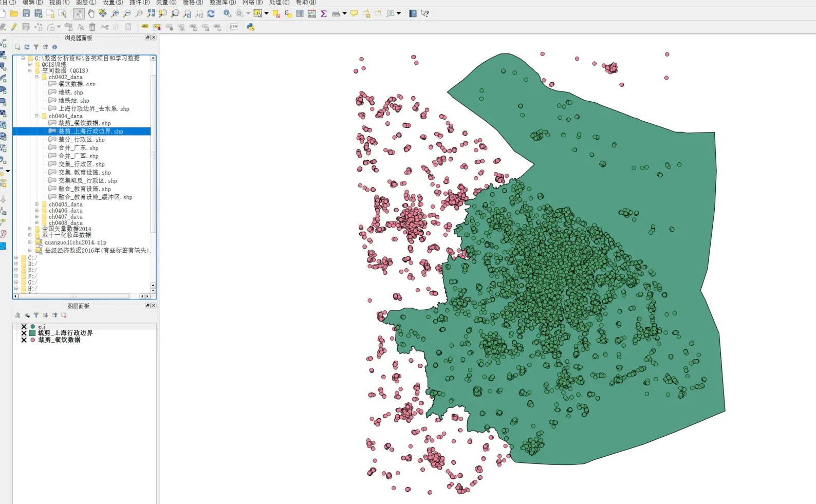Click the Refresh map canvas icon
The width and height of the screenshot is (816, 504).
pos(211,14)
